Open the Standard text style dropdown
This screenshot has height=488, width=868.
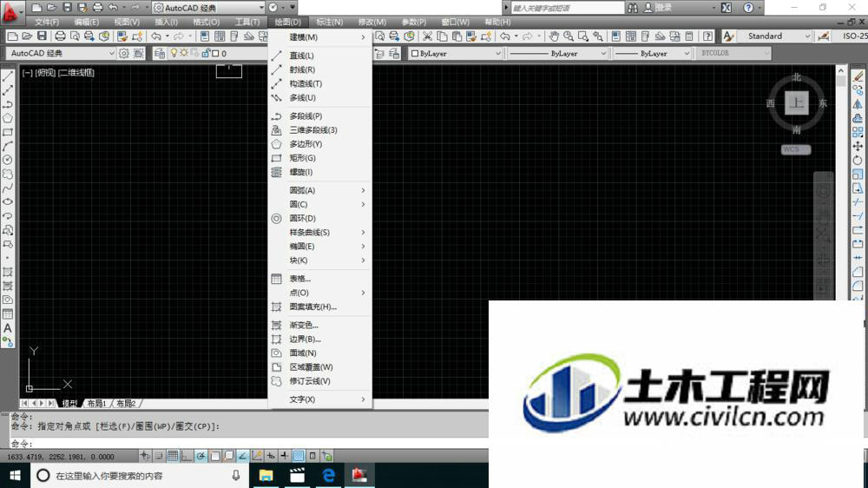pyautogui.click(x=775, y=36)
